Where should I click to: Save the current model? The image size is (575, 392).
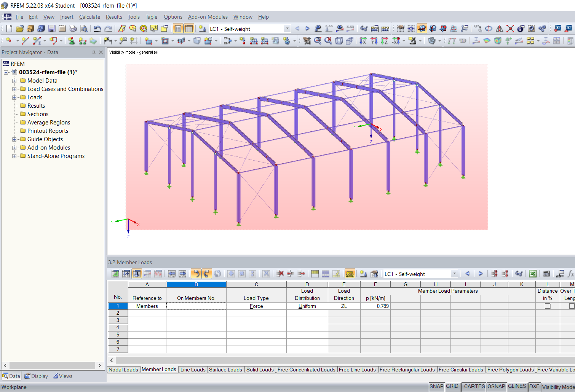point(52,29)
